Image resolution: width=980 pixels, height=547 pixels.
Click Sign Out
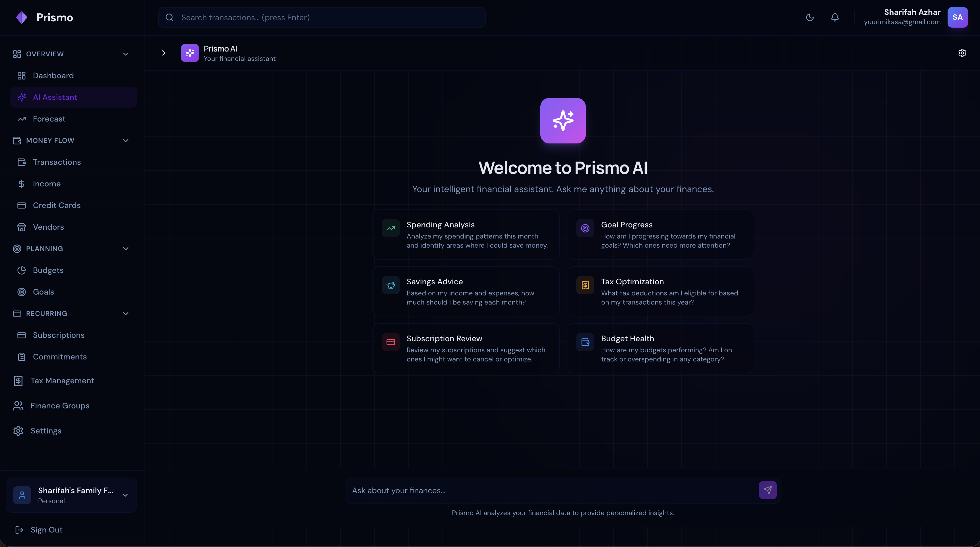click(46, 530)
